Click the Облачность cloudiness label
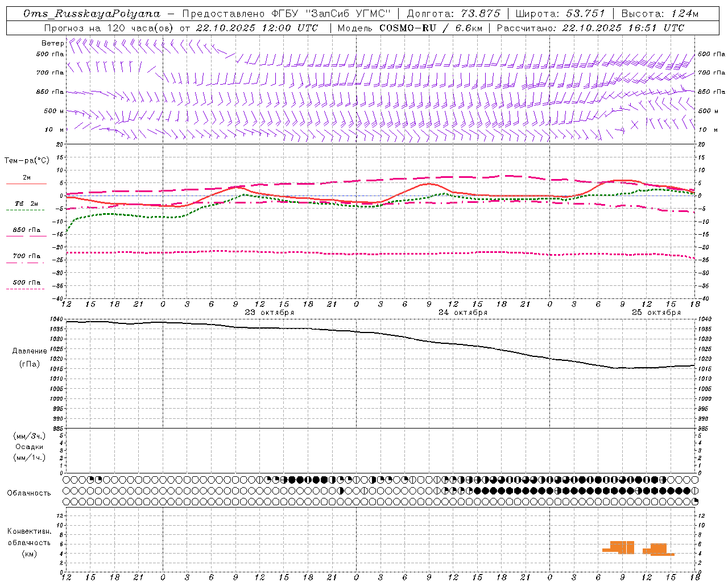This screenshot has height=582, width=728. (29, 493)
